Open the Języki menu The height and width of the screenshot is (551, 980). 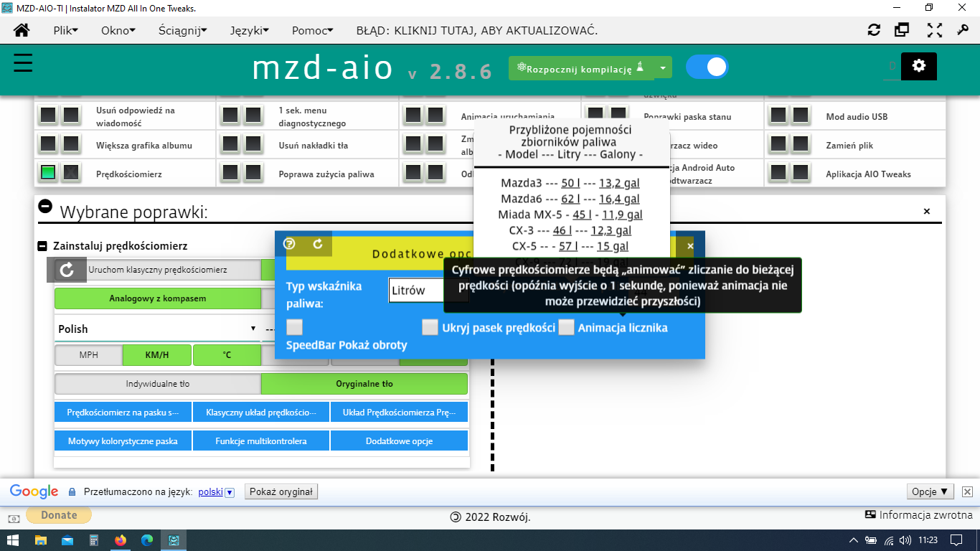pyautogui.click(x=249, y=30)
